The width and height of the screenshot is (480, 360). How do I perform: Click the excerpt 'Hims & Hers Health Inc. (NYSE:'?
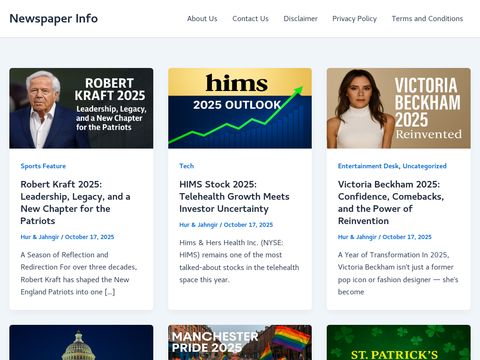click(x=231, y=243)
